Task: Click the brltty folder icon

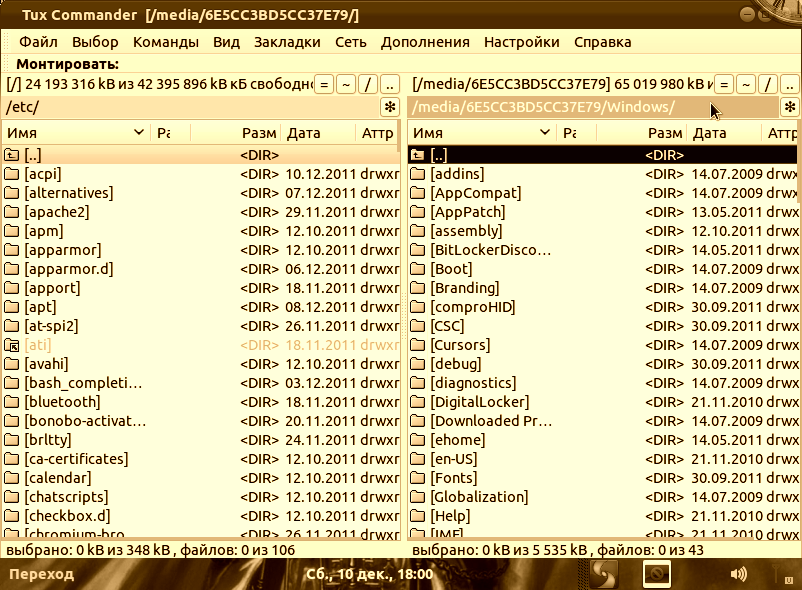Action: pyautogui.click(x=12, y=440)
